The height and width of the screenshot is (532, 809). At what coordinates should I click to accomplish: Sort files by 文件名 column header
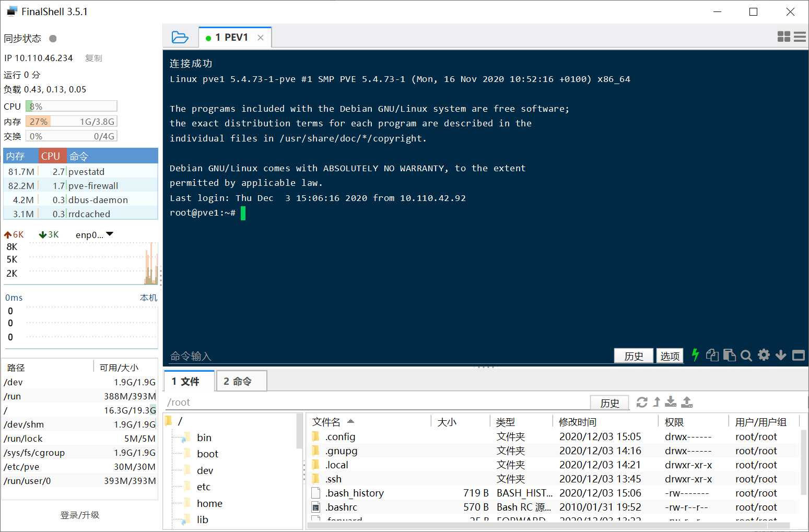point(369,422)
